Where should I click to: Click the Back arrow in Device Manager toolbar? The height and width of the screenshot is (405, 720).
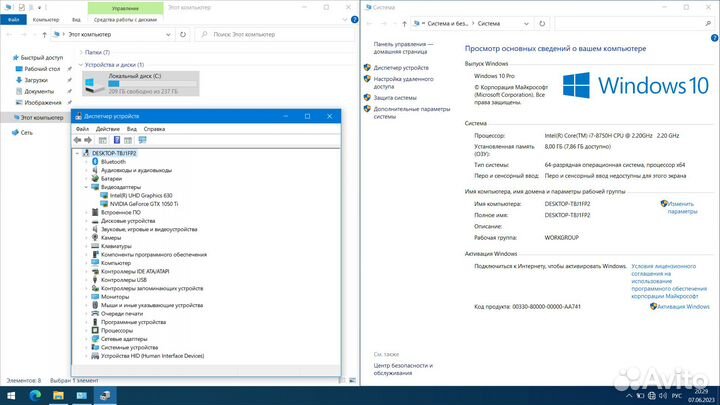click(77, 140)
